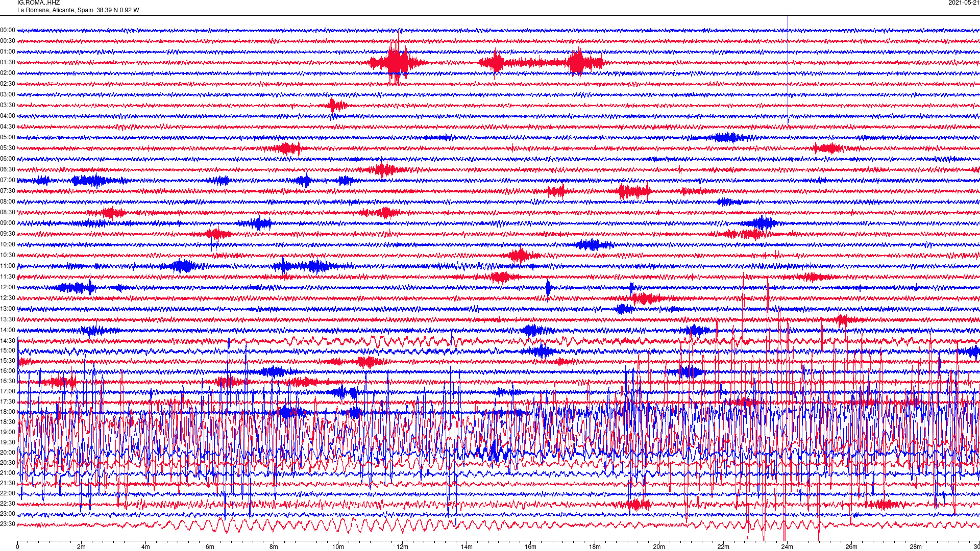Select the 00:30 trace time label
This screenshot has width=980, height=551.
[8, 41]
